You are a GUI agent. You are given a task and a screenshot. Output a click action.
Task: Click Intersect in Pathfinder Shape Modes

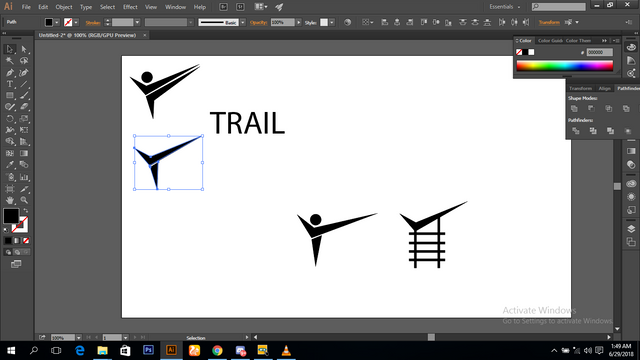[x=609, y=109]
